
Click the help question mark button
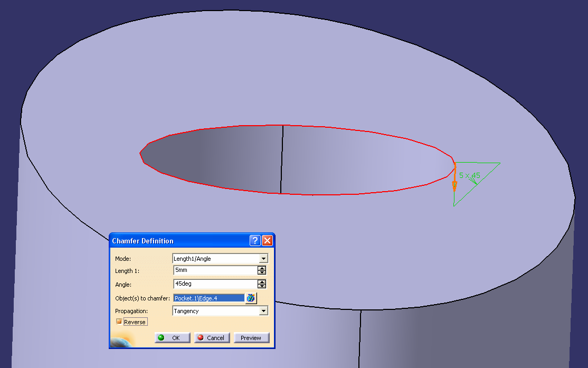(255, 240)
